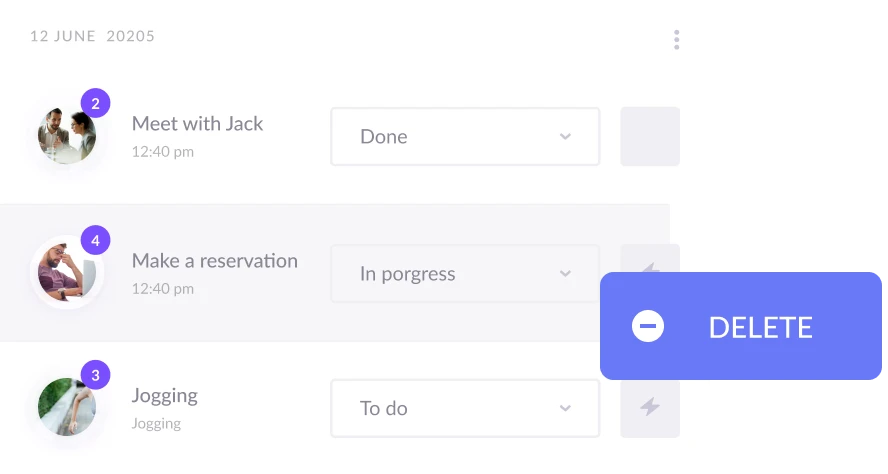The width and height of the screenshot is (888, 474).
Task: Click the minus circle icon on DELETE
Action: [648, 326]
